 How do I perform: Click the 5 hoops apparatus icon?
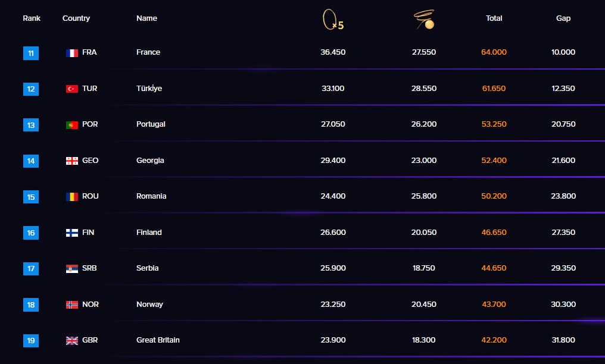333,20
